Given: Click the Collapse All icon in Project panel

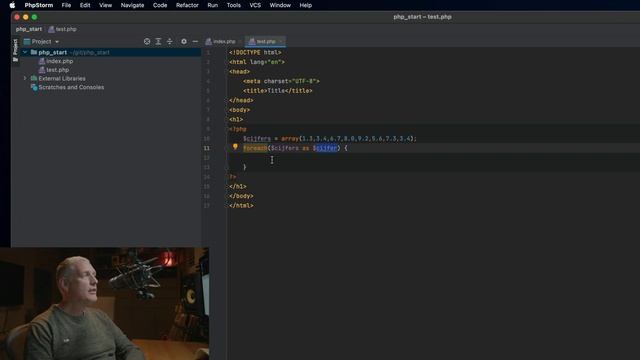Looking at the screenshot, I should pos(170,42).
